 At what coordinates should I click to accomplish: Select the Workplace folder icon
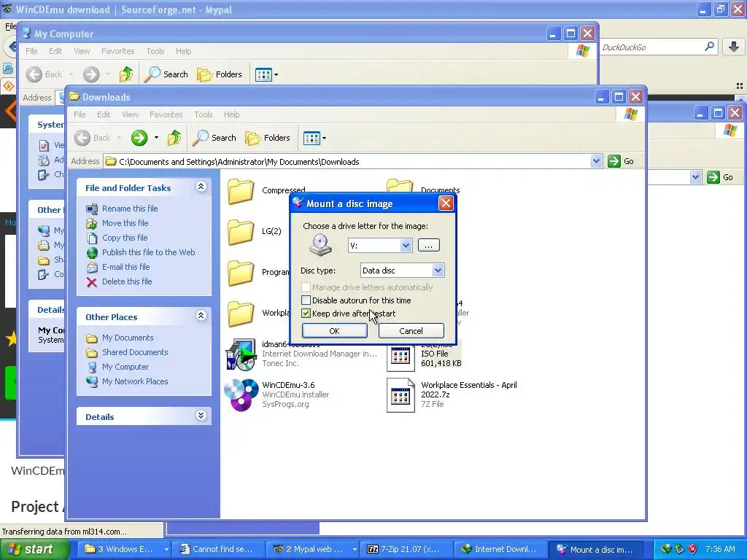pyautogui.click(x=241, y=314)
